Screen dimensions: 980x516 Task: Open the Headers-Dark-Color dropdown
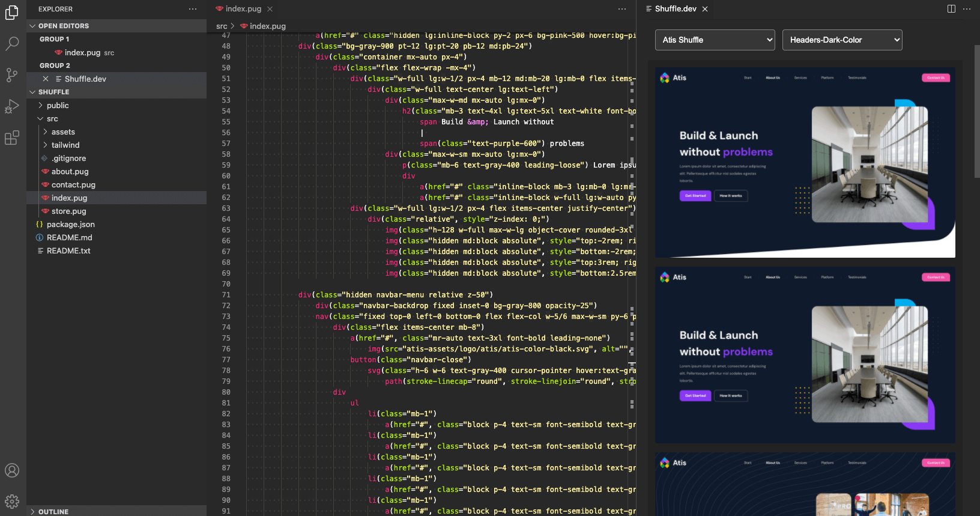point(842,40)
